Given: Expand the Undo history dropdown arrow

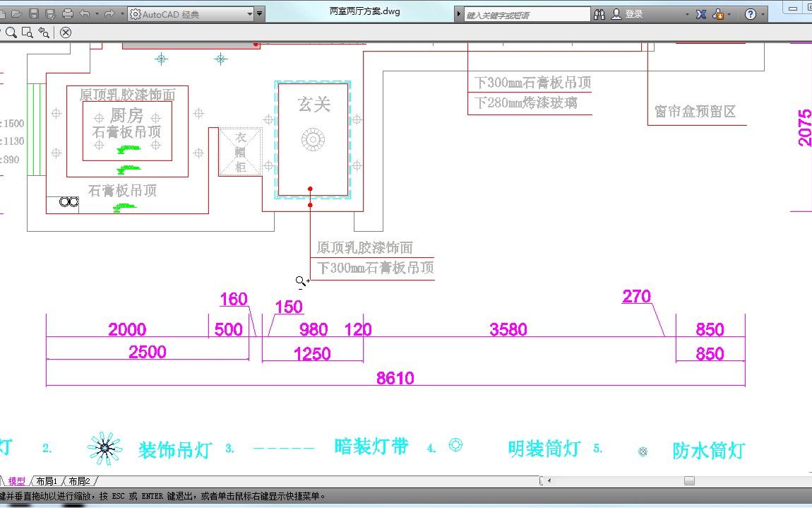Looking at the screenshot, I should click(97, 13).
